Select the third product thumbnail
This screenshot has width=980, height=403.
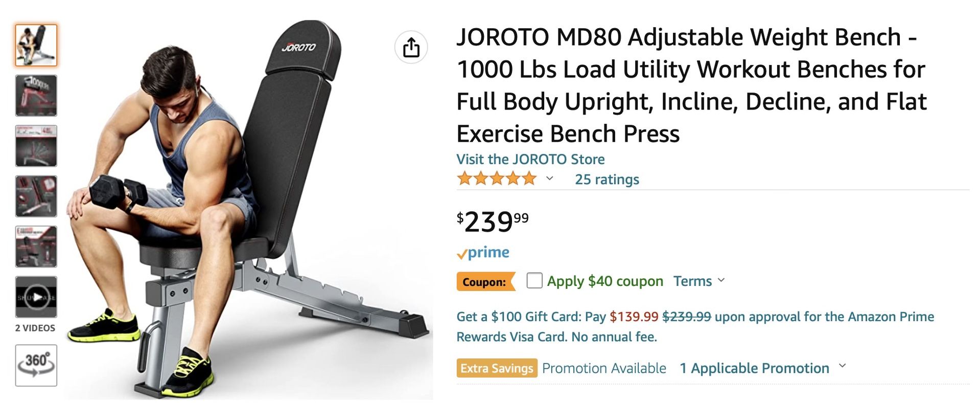(x=36, y=146)
